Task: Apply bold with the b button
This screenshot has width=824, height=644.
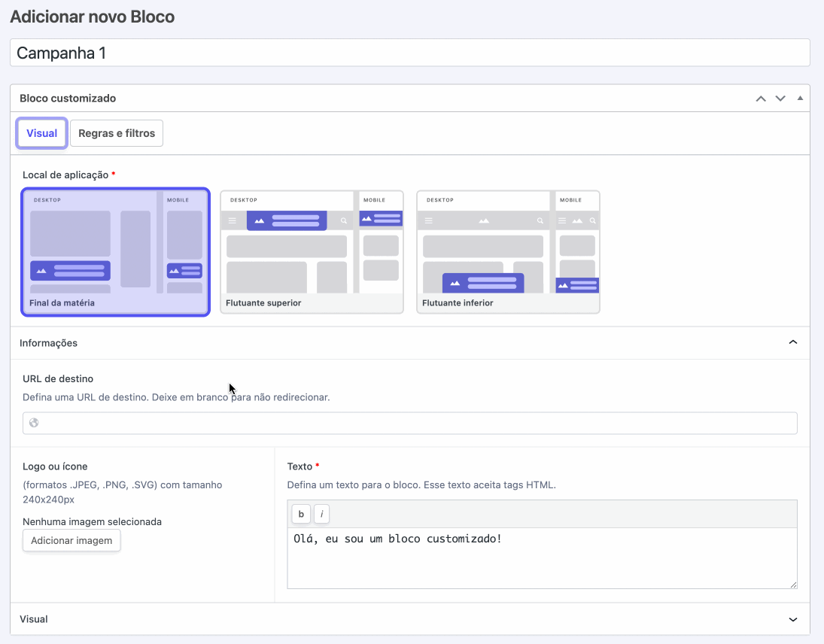Action: click(301, 514)
